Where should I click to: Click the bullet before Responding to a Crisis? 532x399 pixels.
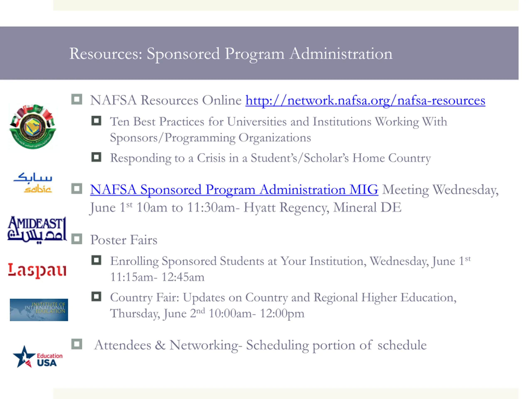pos(96,157)
